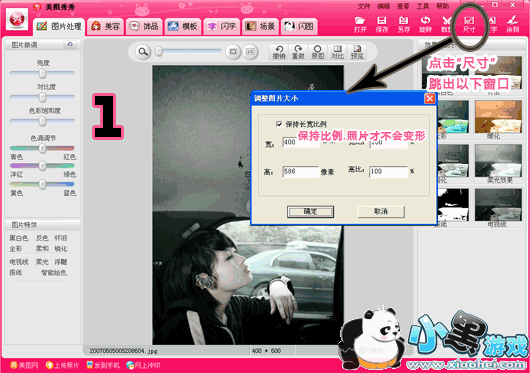
Task: Close the 调整图片大小 dialog
Action: click(x=430, y=99)
